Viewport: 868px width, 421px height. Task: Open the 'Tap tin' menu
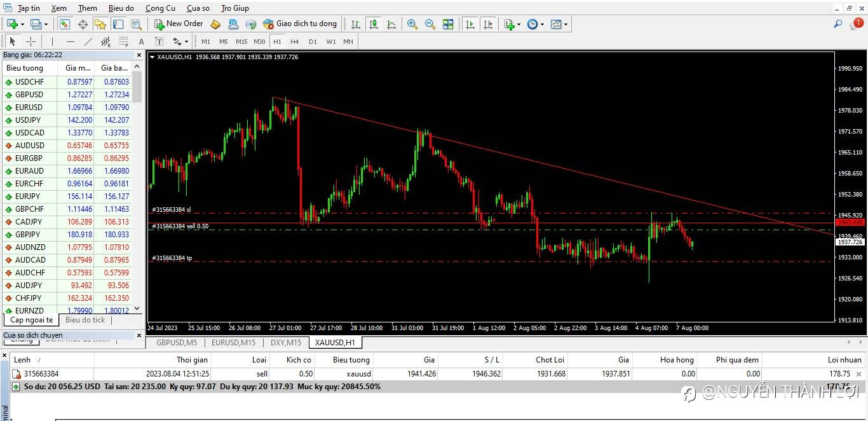[29, 8]
